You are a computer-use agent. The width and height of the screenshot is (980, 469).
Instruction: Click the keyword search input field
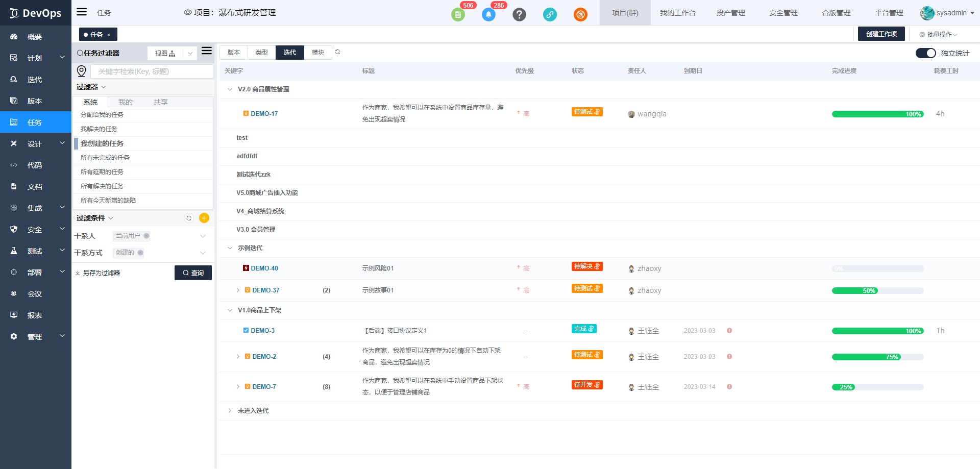point(152,71)
